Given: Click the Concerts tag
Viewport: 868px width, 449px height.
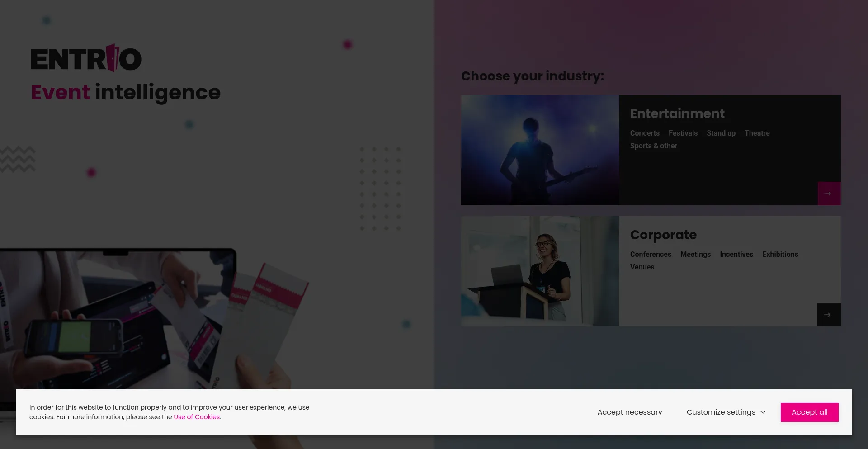Looking at the screenshot, I should (645, 133).
